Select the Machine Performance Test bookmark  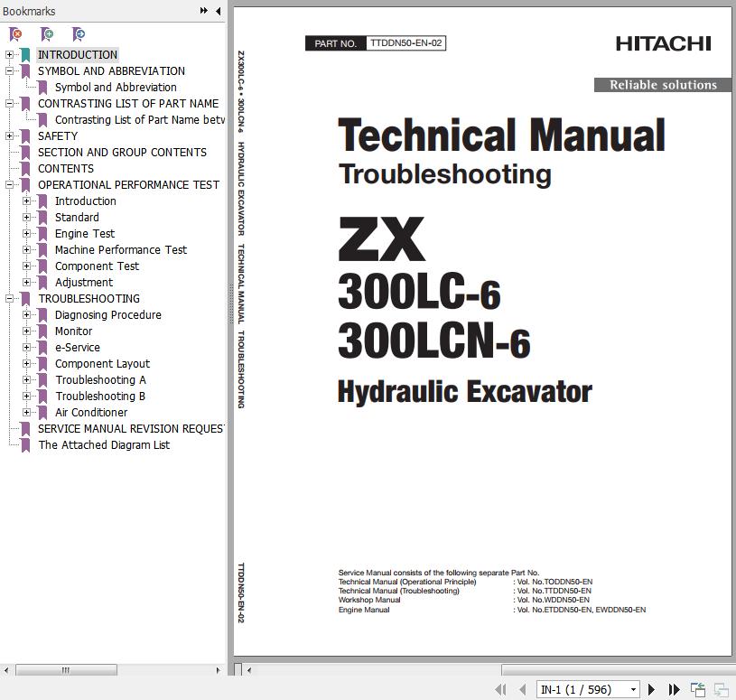[120, 250]
